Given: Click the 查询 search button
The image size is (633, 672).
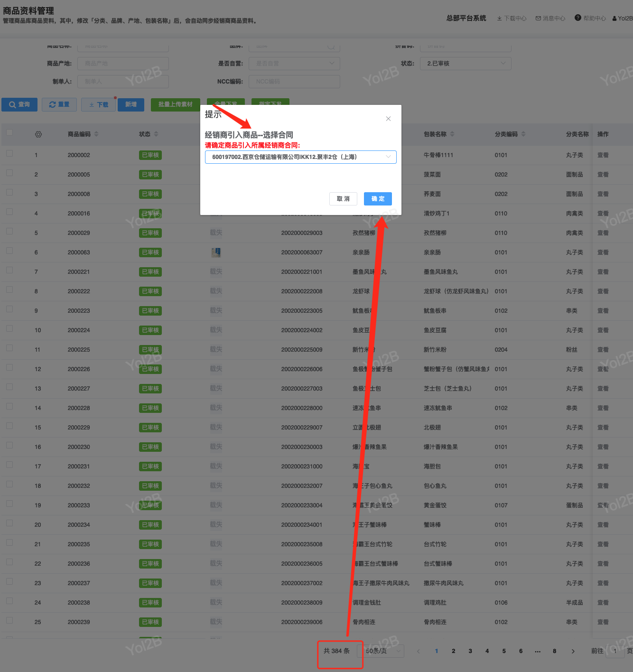Looking at the screenshot, I should pos(19,104).
